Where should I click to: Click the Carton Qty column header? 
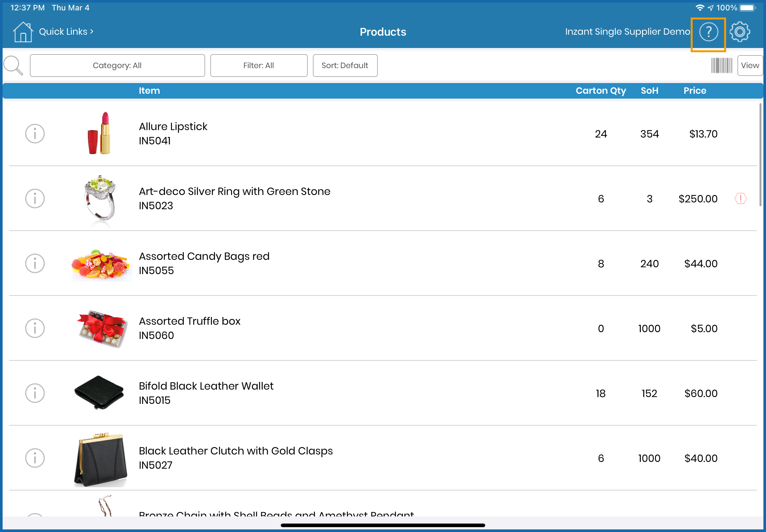[600, 91]
